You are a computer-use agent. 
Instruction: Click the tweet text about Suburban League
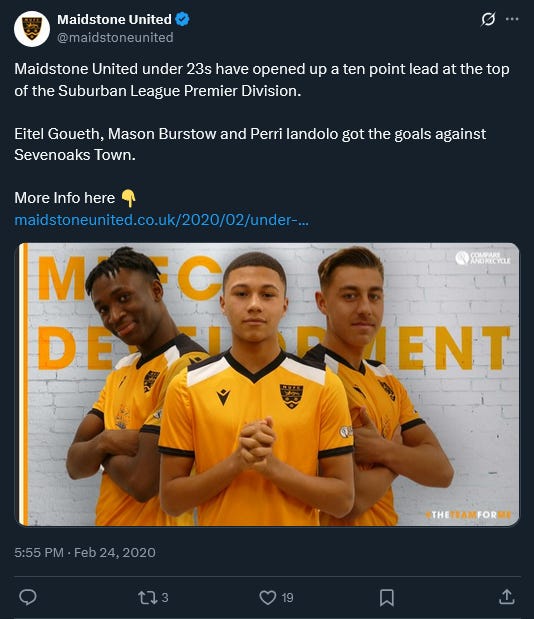(262, 80)
